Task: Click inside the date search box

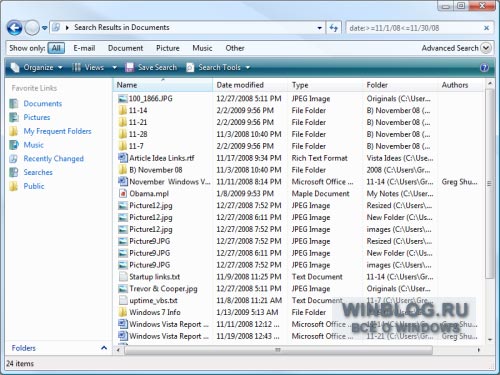Action: pos(413,28)
